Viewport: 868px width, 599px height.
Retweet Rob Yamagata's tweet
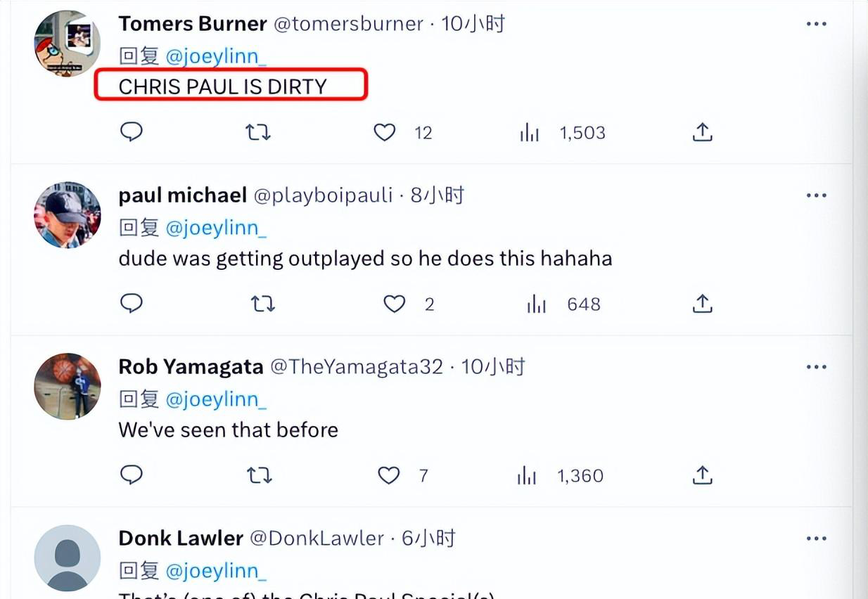tap(259, 475)
